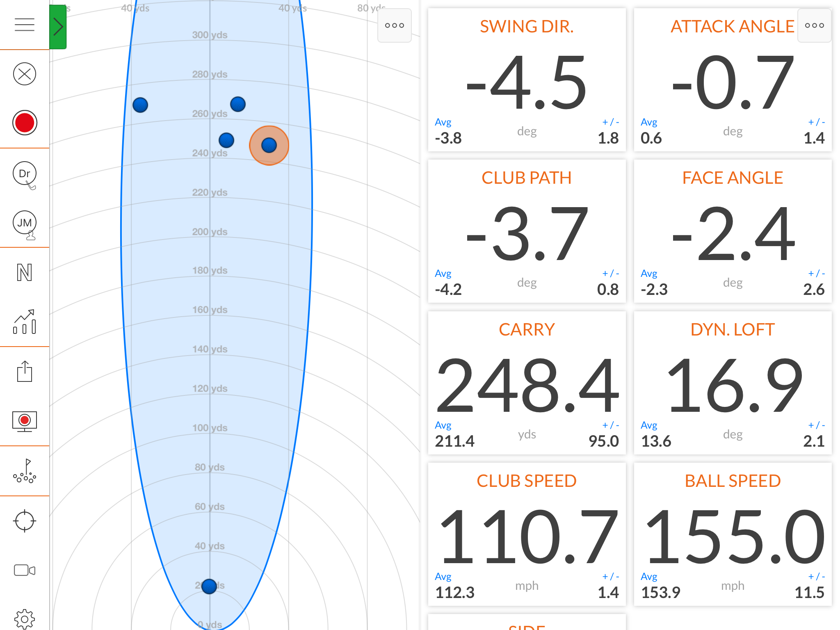Screen dimensions: 840x630
Task: Open the JM player selector
Action: 25,224
